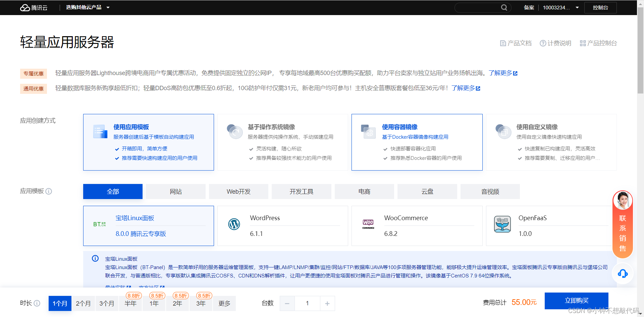Increase 台数 with the plus button
The height and width of the screenshot is (317, 644).
[327, 304]
